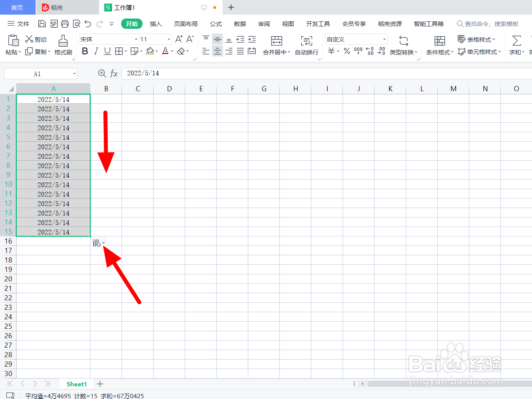
Task: Toggle right text alignment
Action: click(229, 51)
